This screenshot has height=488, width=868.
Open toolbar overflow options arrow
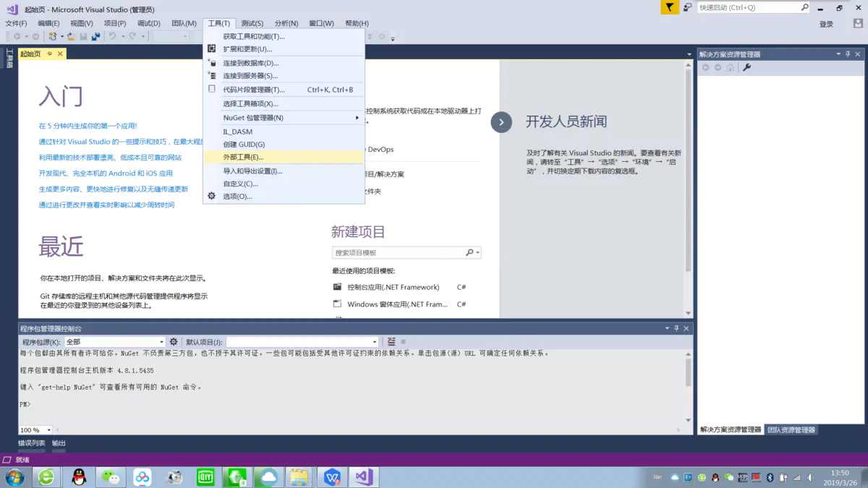pos(393,38)
